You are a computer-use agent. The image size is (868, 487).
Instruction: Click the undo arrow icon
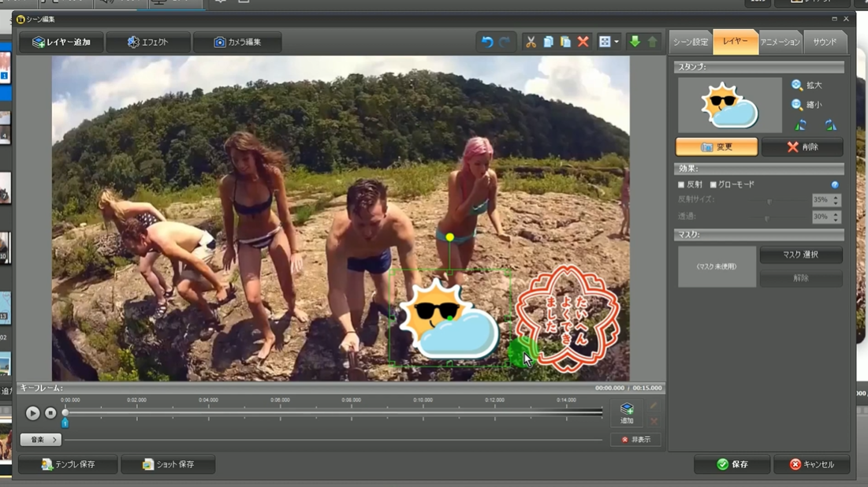pyautogui.click(x=487, y=42)
